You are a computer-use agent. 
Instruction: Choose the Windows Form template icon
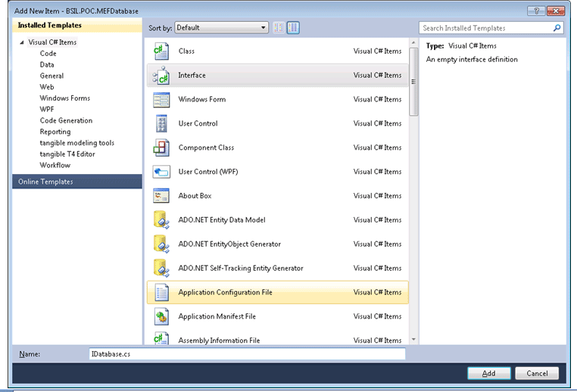tap(161, 100)
